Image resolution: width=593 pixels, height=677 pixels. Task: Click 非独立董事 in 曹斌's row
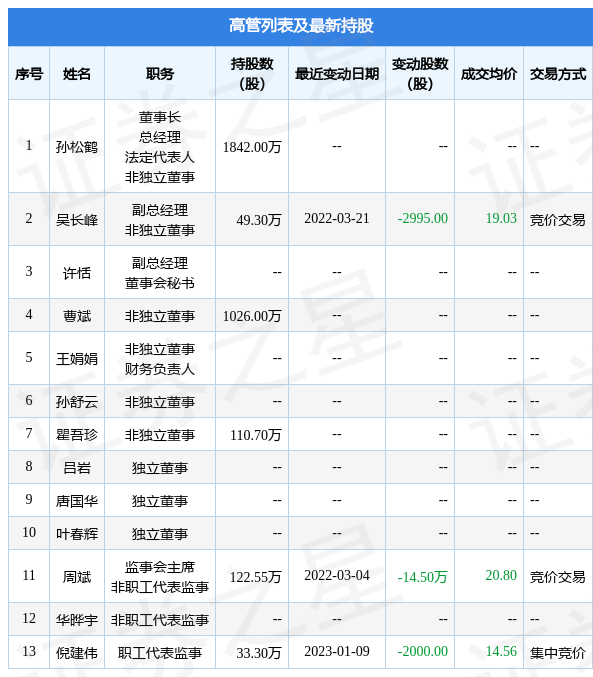click(x=160, y=316)
